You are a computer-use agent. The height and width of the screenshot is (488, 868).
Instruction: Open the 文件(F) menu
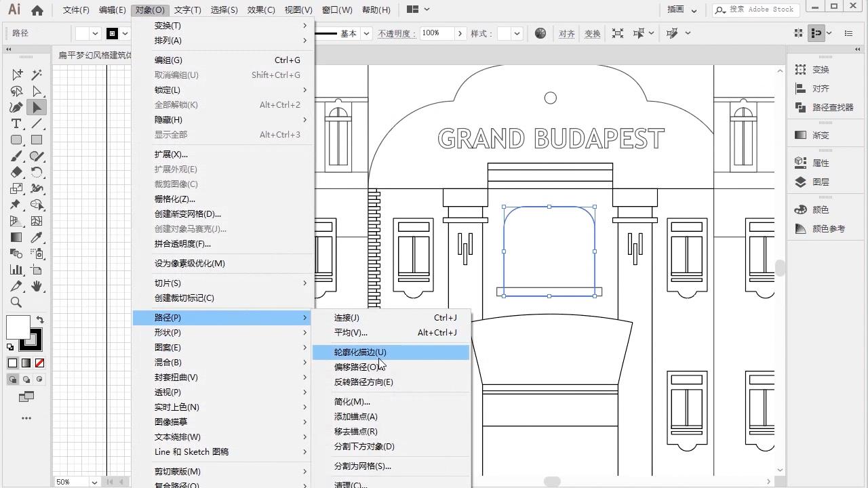coord(76,9)
